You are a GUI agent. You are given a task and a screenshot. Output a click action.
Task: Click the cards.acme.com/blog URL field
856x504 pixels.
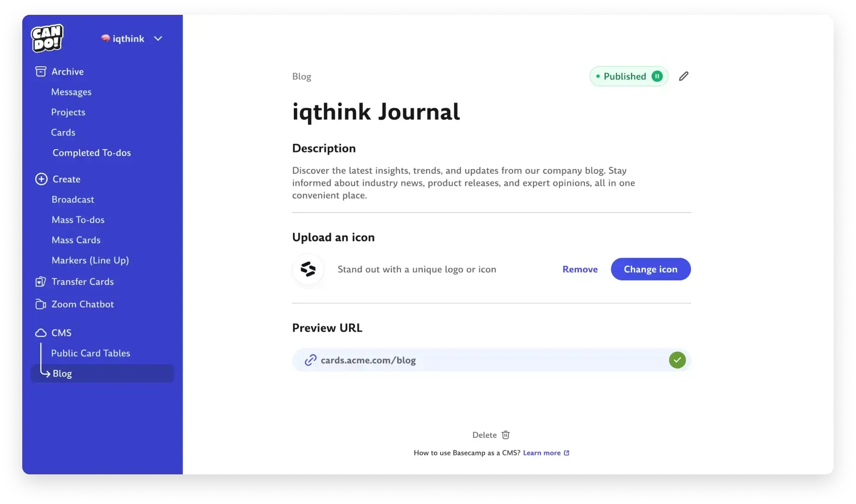click(x=482, y=360)
